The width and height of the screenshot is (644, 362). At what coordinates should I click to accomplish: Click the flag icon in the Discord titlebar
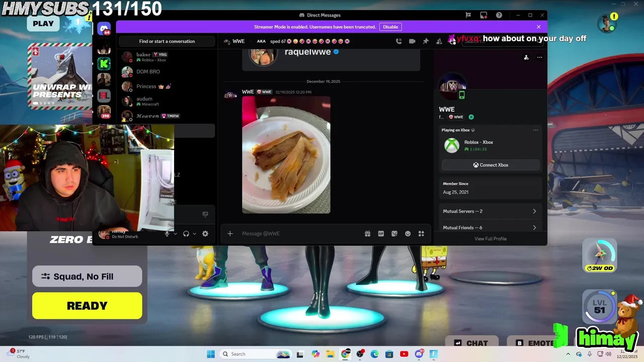point(468,15)
